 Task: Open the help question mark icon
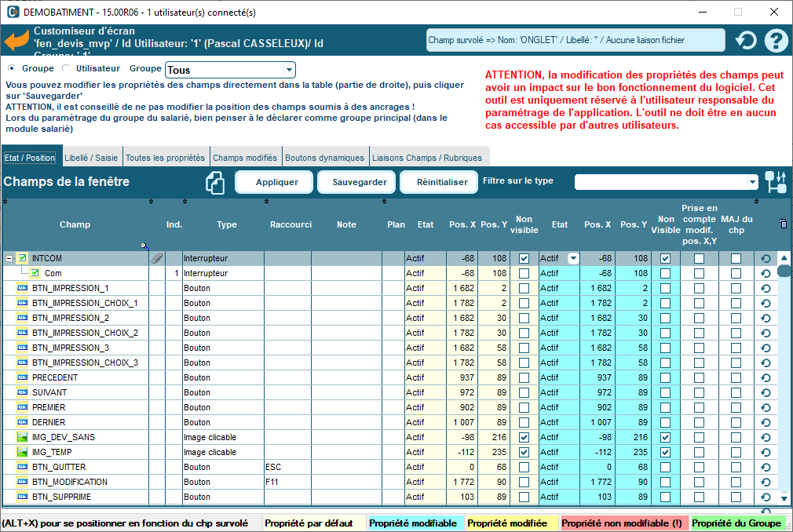776,39
